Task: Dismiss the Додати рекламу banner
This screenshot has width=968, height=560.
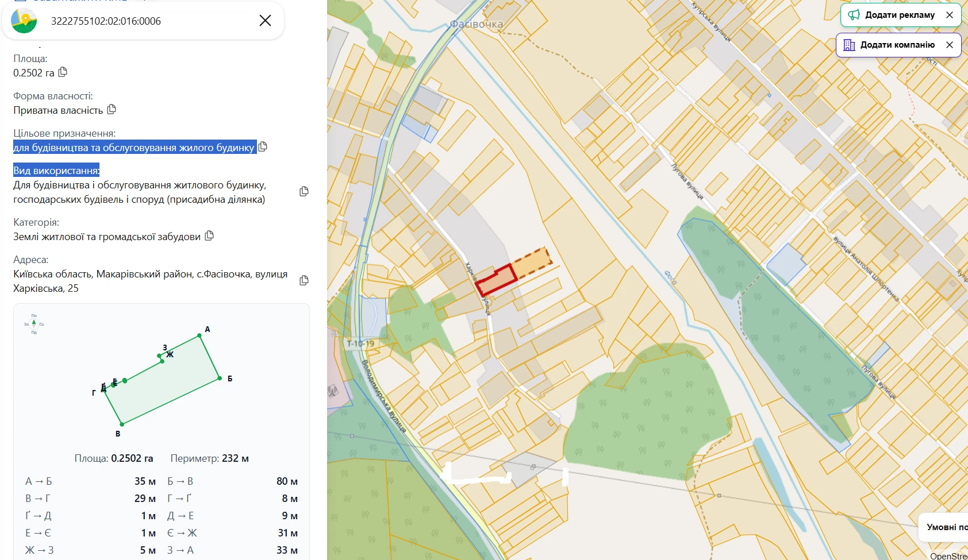Action: [x=950, y=15]
